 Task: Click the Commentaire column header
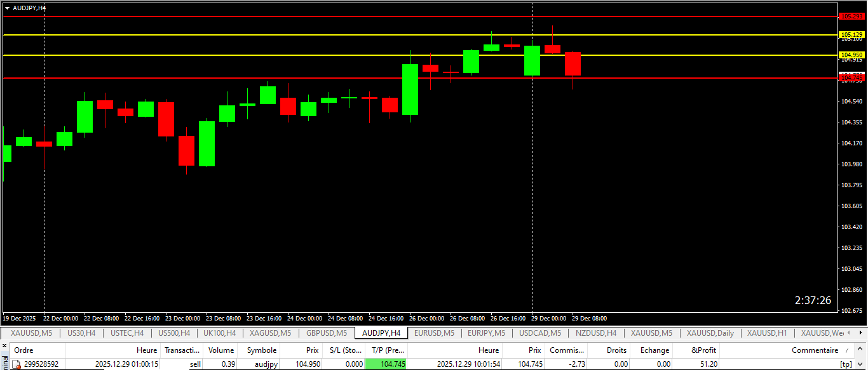pos(815,350)
